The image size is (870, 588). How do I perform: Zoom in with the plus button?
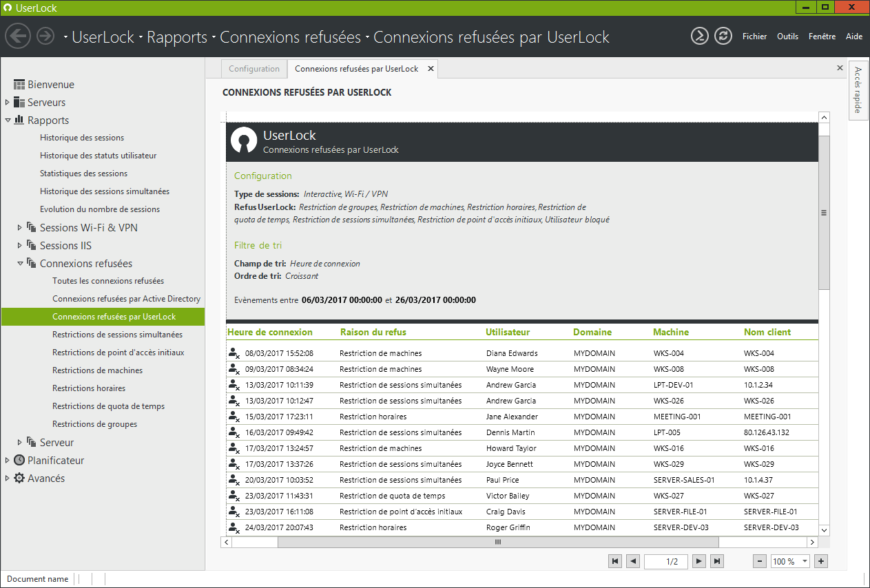click(x=820, y=561)
